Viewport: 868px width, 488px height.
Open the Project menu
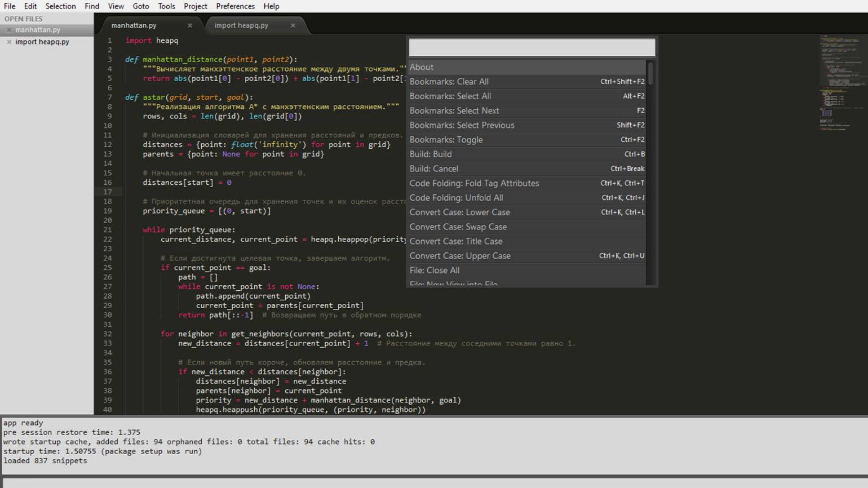pyautogui.click(x=196, y=6)
